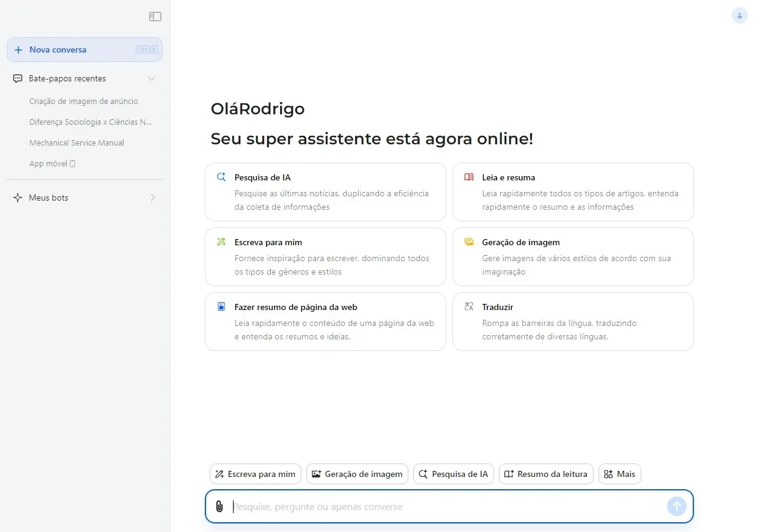Click the Traduzir card language icon

point(469,307)
